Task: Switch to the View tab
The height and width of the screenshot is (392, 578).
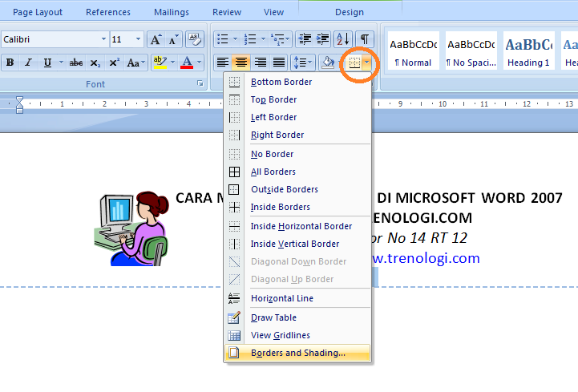Action: pos(274,12)
